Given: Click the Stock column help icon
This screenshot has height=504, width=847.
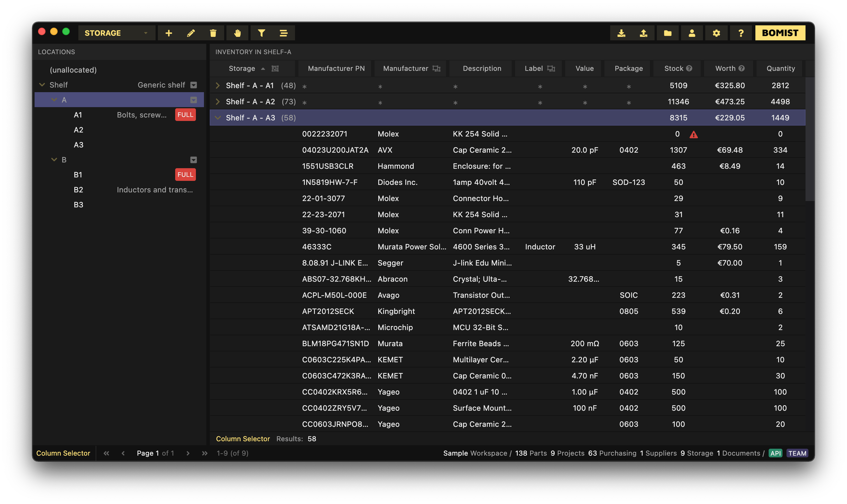Looking at the screenshot, I should point(689,68).
